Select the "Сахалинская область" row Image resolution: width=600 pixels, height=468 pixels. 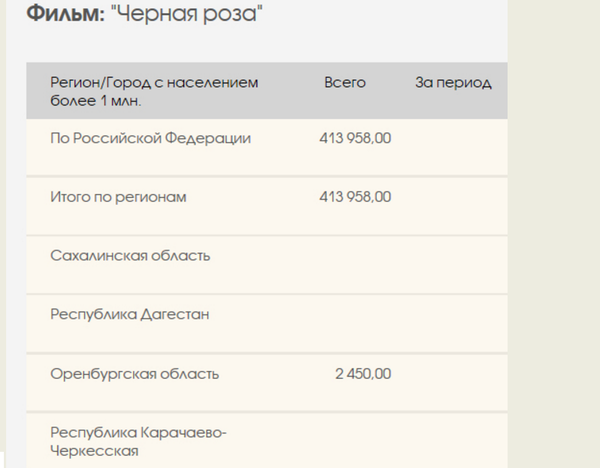pyautogui.click(x=130, y=256)
